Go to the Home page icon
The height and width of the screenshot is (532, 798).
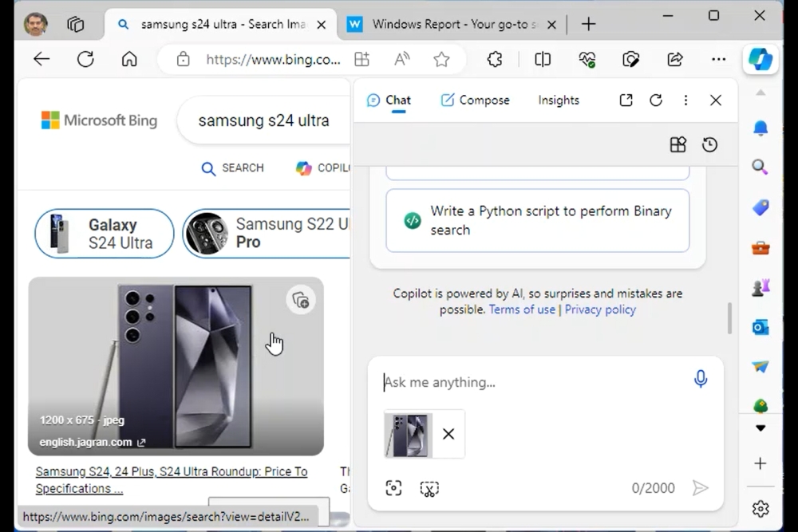(x=129, y=59)
